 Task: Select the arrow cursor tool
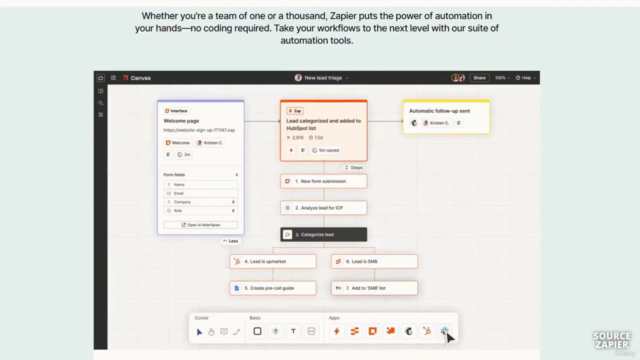tap(199, 332)
